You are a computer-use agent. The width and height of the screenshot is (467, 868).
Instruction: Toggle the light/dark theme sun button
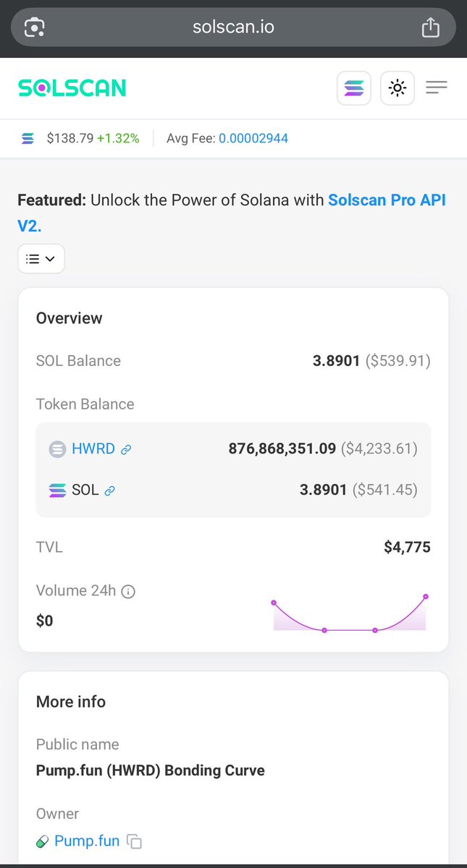(x=397, y=88)
